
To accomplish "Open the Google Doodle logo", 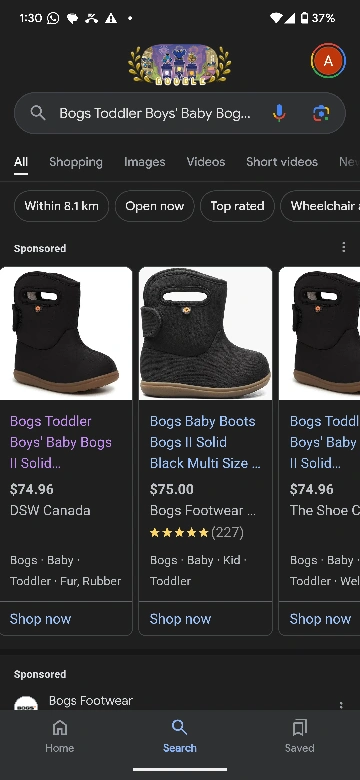I will point(180,65).
